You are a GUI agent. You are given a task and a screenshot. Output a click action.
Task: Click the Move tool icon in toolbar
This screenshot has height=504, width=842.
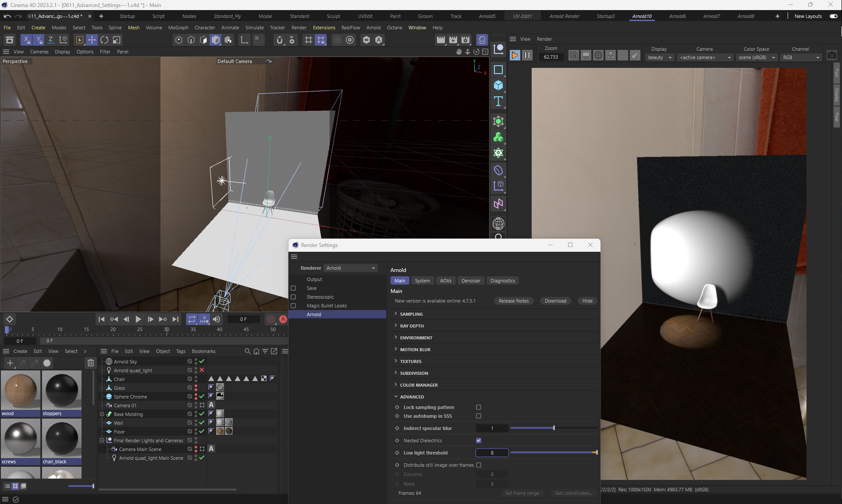pyautogui.click(x=92, y=40)
